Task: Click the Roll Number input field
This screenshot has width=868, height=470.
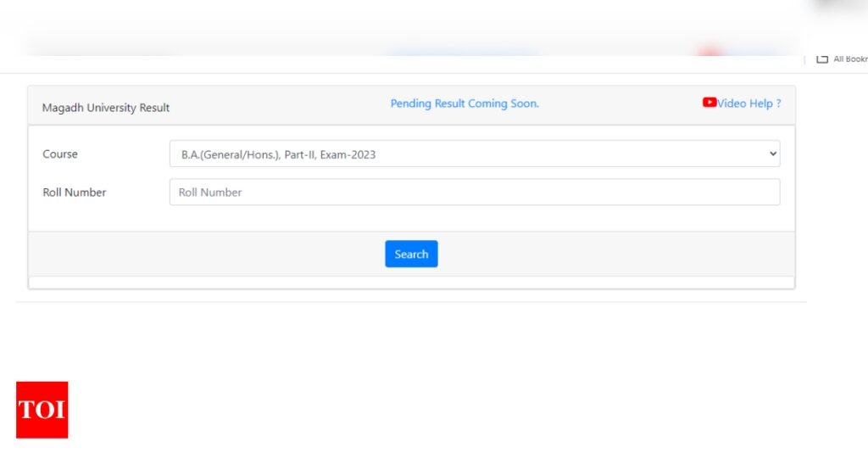Action: [475, 193]
